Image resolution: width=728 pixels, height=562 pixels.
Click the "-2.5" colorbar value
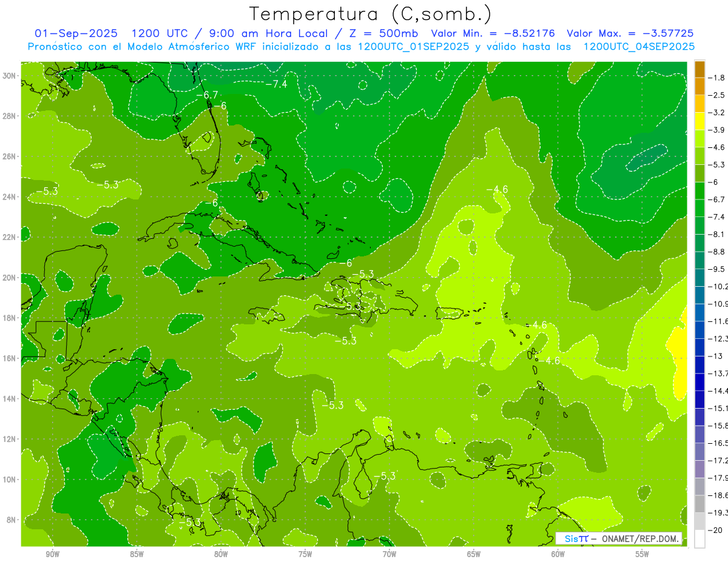(718, 95)
